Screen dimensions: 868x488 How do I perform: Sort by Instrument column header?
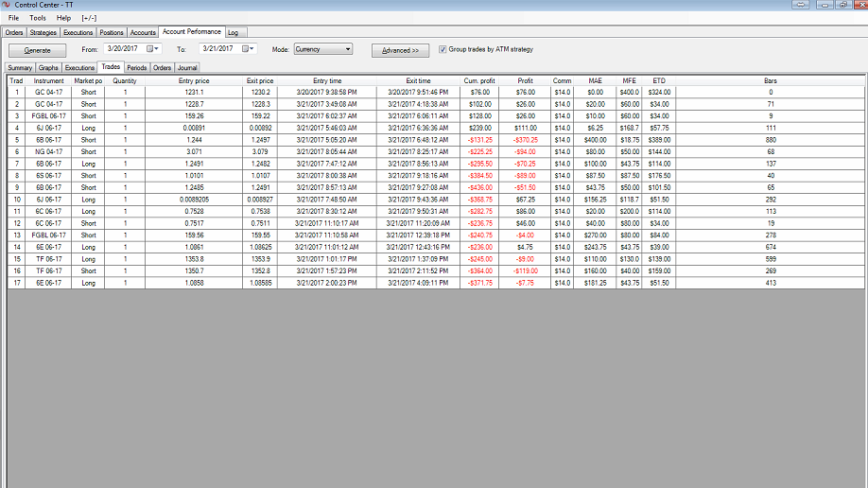click(49, 81)
